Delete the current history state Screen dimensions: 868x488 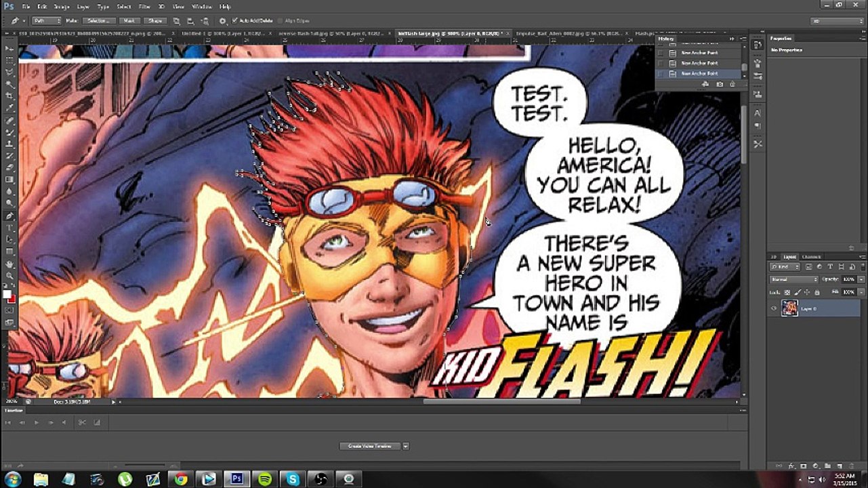pyautogui.click(x=732, y=84)
